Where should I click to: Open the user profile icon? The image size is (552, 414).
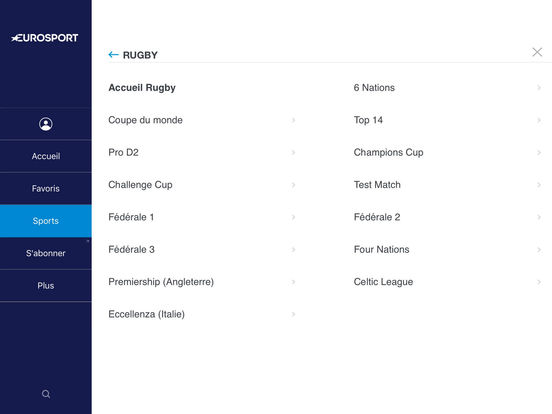pyautogui.click(x=46, y=124)
